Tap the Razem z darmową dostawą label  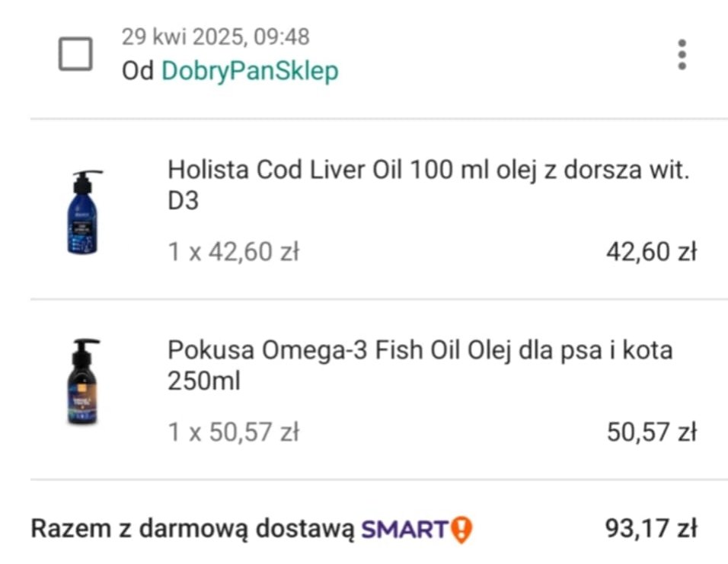tap(193, 529)
